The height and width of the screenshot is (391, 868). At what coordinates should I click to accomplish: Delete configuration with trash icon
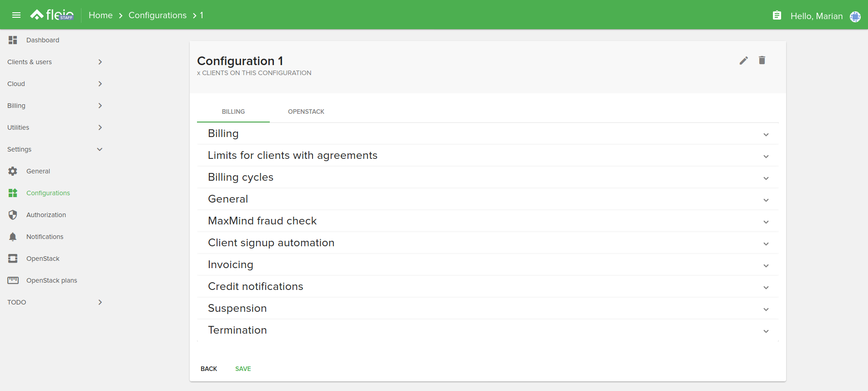pyautogui.click(x=762, y=60)
